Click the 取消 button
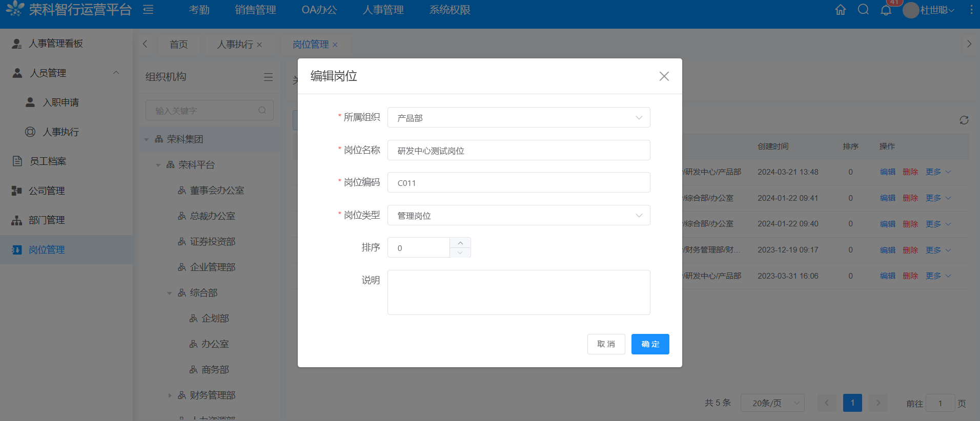The width and height of the screenshot is (980, 421). (x=606, y=344)
